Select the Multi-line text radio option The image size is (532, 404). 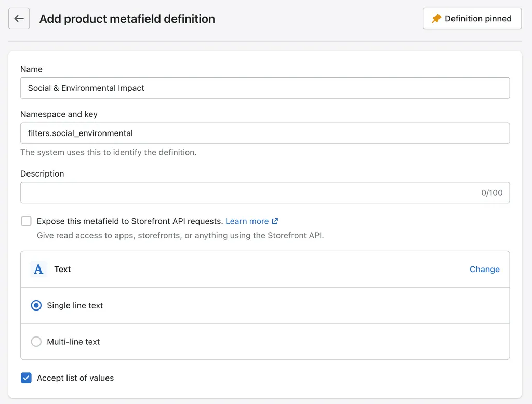(x=36, y=342)
